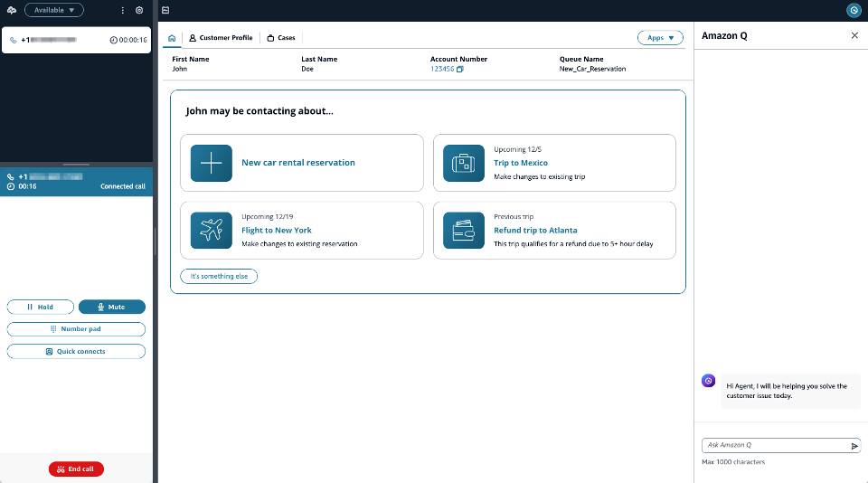868x483 pixels.
Task: Click the plus icon for new reservation
Action: (212, 163)
